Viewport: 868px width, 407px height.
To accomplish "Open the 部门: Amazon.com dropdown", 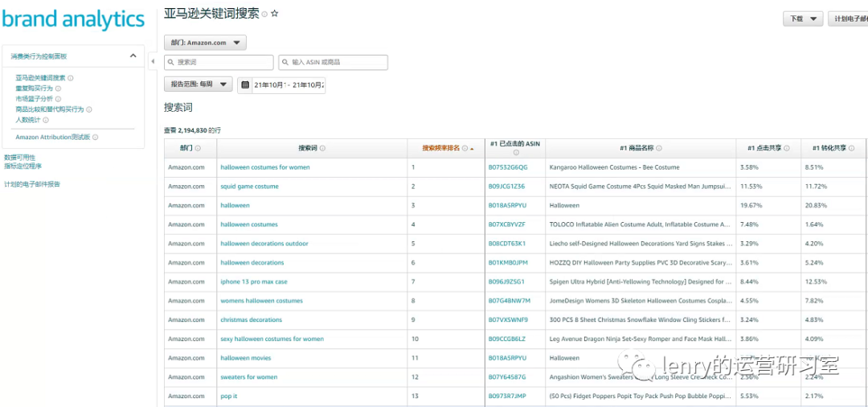I will (205, 43).
